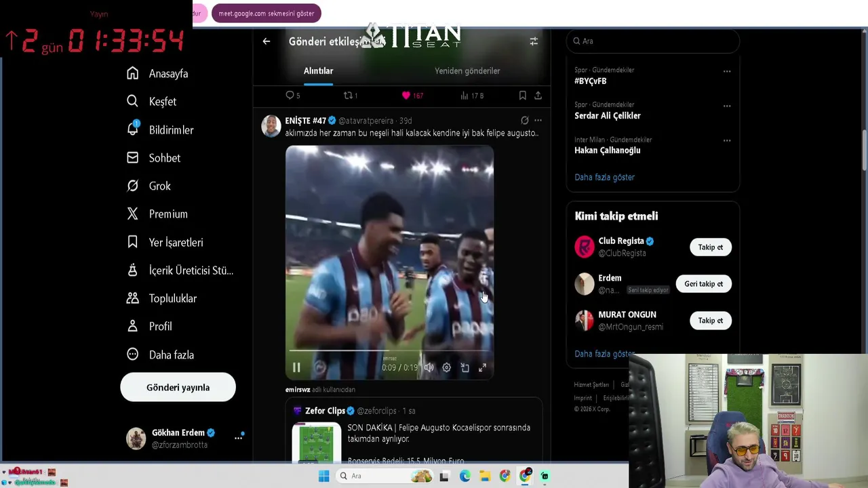Open Hakan Çalhanoğlu trend

(607, 150)
